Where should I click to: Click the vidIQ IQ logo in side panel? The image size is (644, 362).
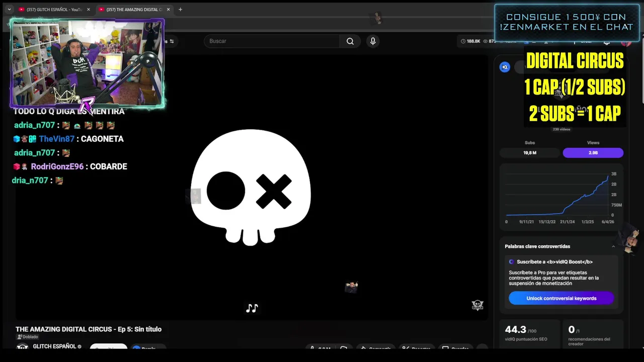pyautogui.click(x=505, y=67)
